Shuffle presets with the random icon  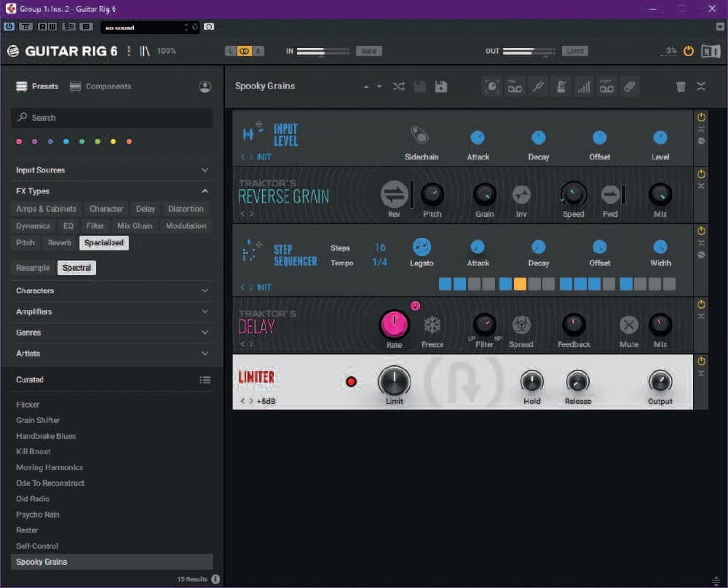point(398,87)
